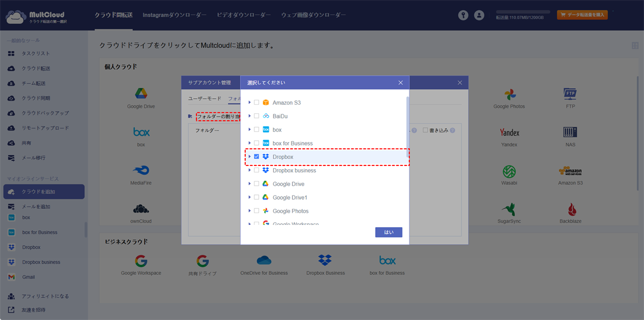Click the traffic usage progress bar
This screenshot has height=320, width=644.
tap(523, 11)
